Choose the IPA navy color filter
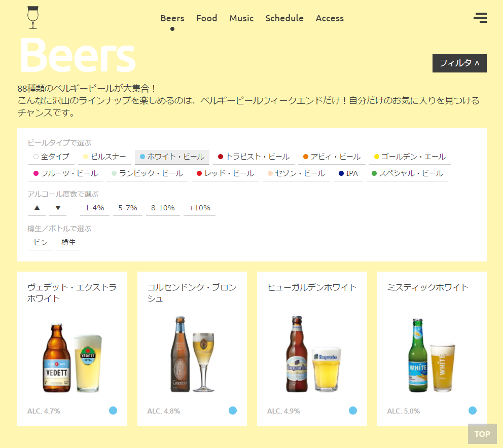Screen dimensions: 503x448 point(348,173)
